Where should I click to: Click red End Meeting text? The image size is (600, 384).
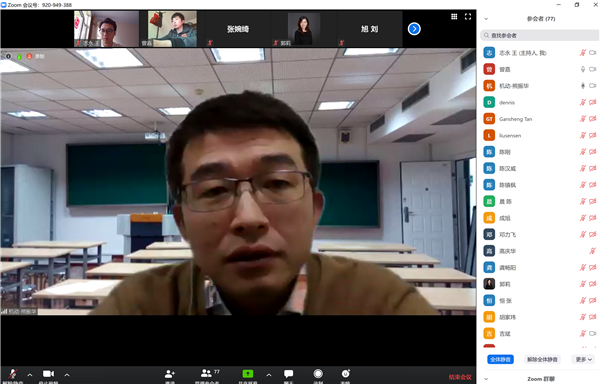tap(460, 377)
